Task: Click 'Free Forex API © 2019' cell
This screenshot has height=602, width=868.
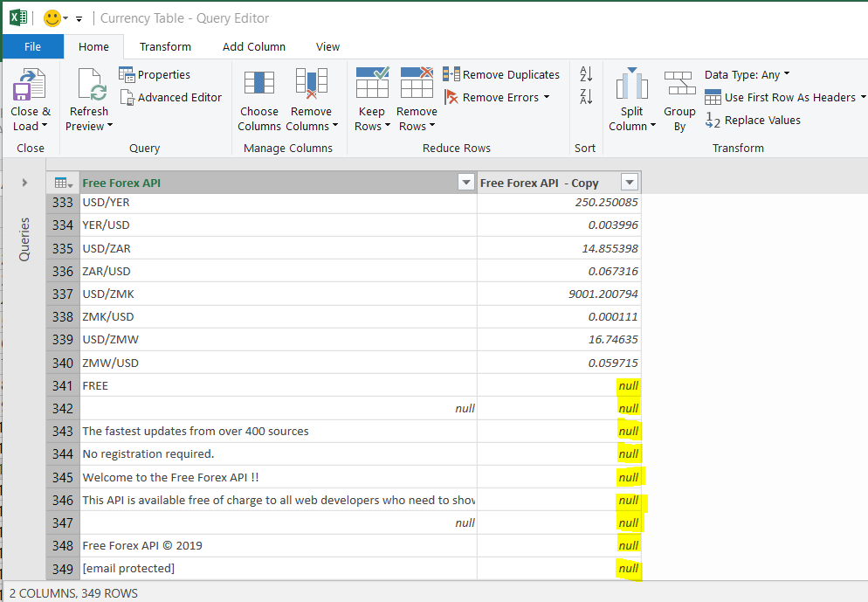Action: coord(279,545)
